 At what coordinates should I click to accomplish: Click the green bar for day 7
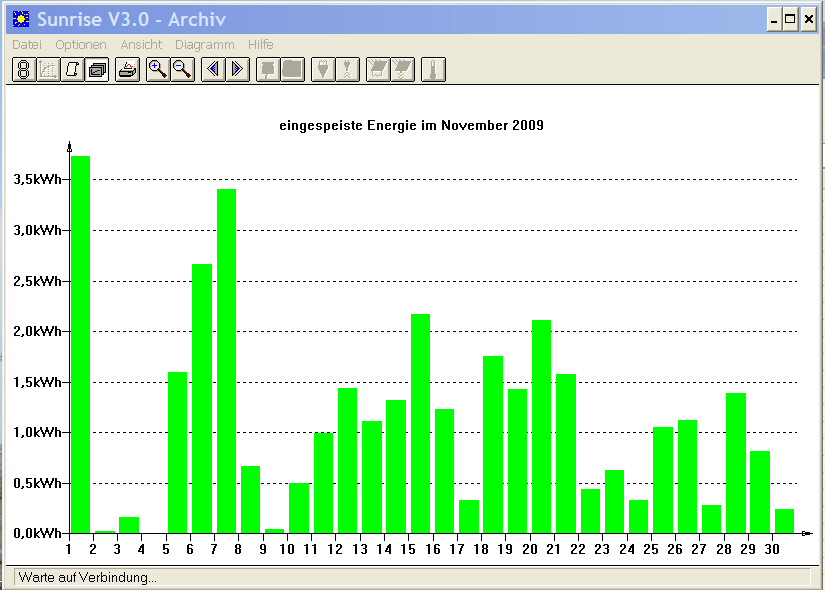click(226, 361)
